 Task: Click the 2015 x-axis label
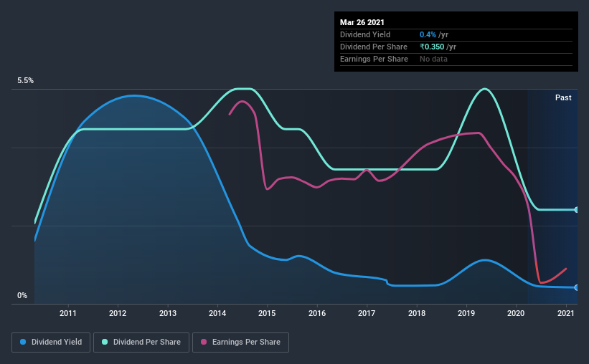point(267,313)
